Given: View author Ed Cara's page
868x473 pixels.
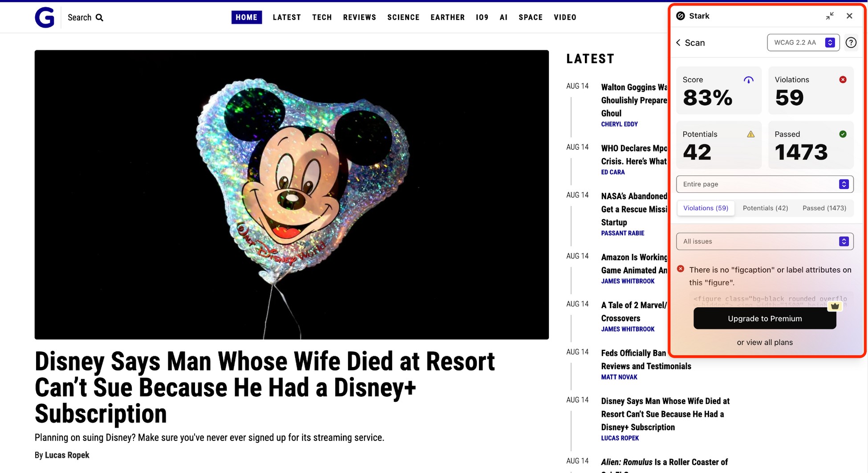Looking at the screenshot, I should (613, 172).
